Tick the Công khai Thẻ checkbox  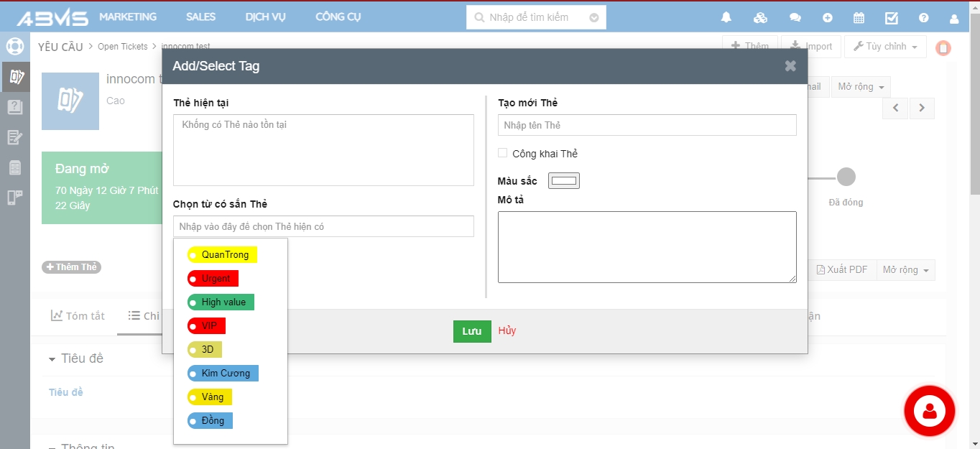[503, 153]
